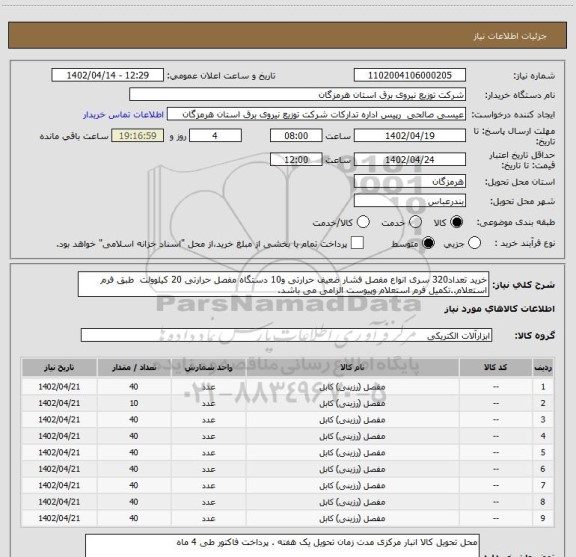The width and height of the screenshot is (576, 557).
Task: Open the buyer contact info link اطلاعات تماس خریدار
Action: point(123,115)
